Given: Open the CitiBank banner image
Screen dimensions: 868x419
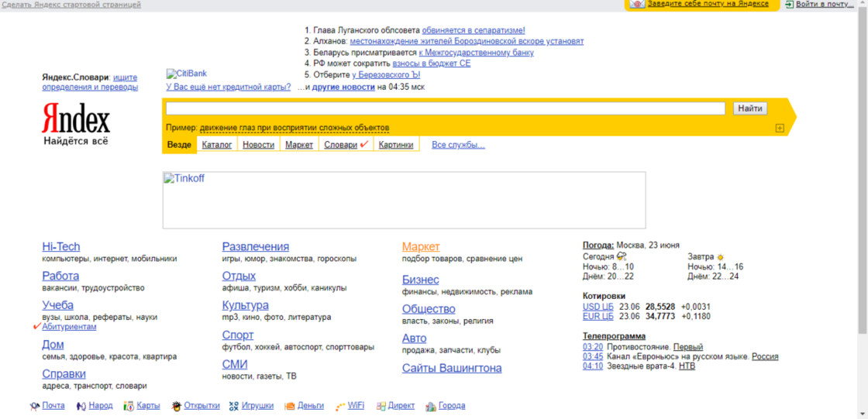Looking at the screenshot, I should pos(187,74).
